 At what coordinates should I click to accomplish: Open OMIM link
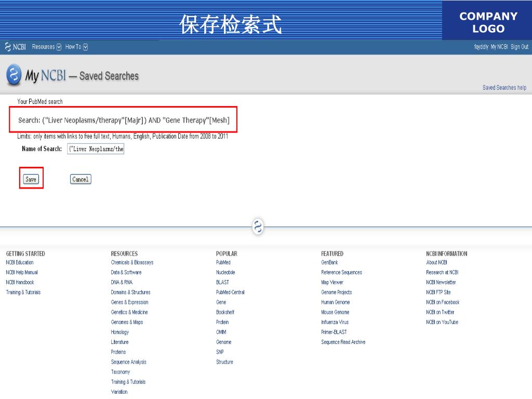tap(221, 332)
